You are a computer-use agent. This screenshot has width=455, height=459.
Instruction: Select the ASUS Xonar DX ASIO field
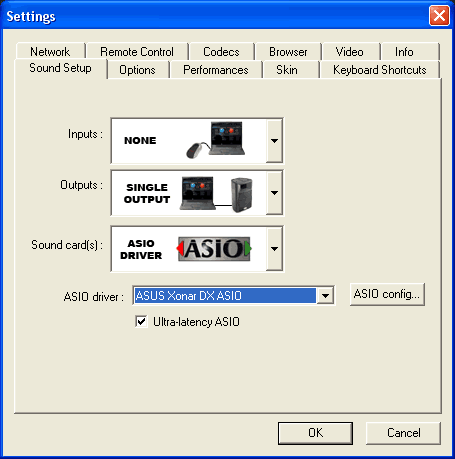pyautogui.click(x=225, y=296)
